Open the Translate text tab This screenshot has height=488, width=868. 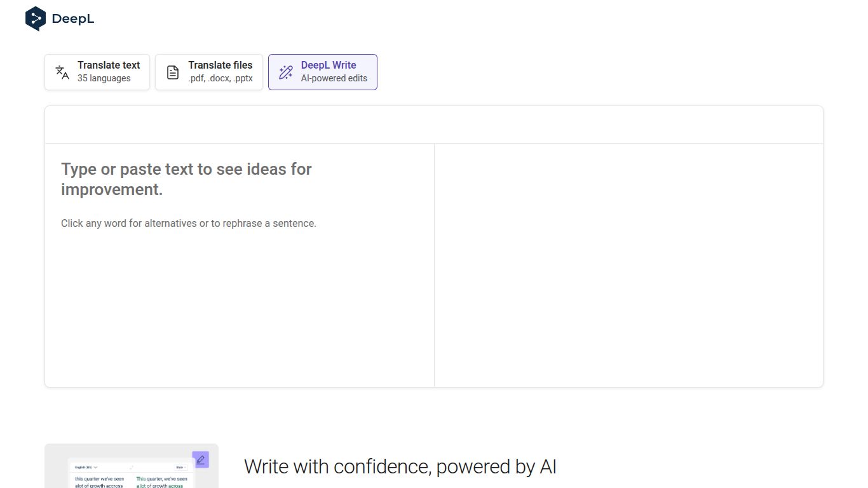(x=97, y=72)
